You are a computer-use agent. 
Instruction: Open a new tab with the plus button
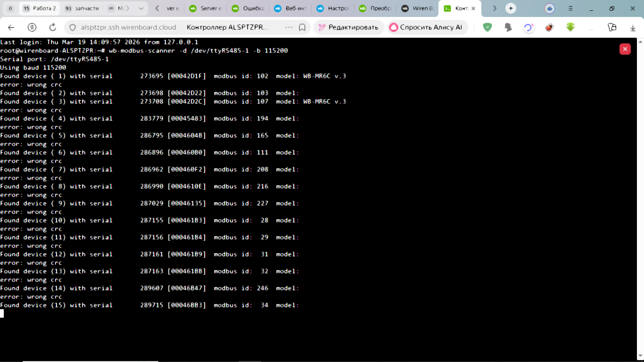[511, 8]
